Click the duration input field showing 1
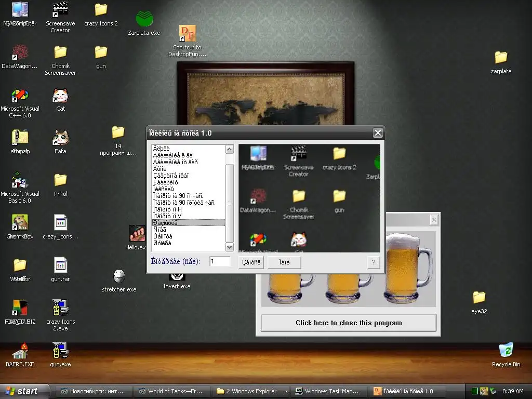 (x=220, y=261)
